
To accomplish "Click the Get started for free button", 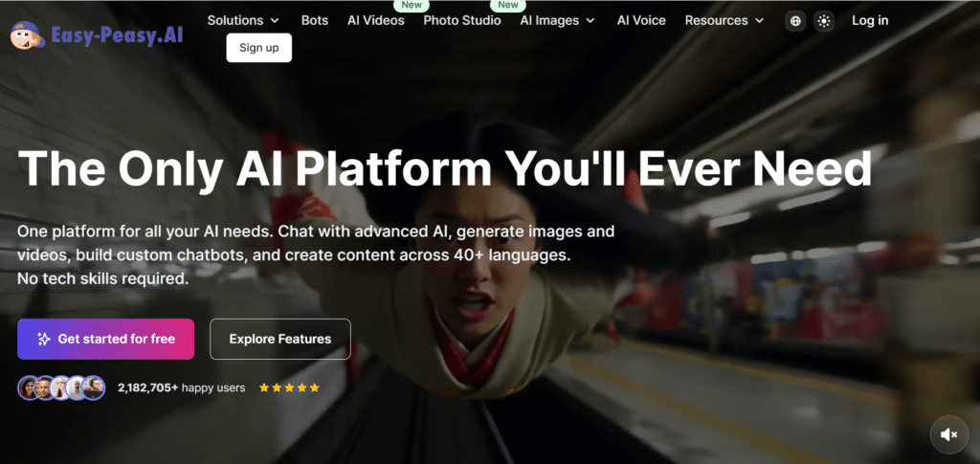I will click(105, 339).
